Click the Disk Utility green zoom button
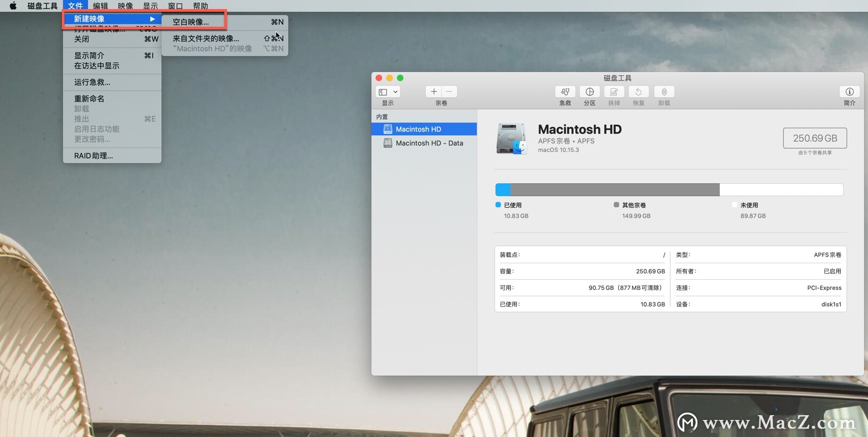Viewport: 868px width, 437px height. point(400,78)
